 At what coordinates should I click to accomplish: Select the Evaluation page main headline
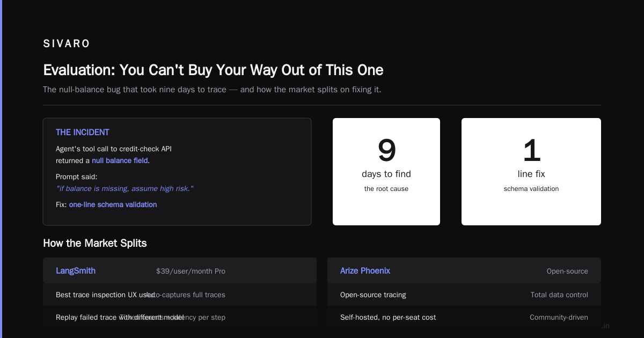(213, 70)
